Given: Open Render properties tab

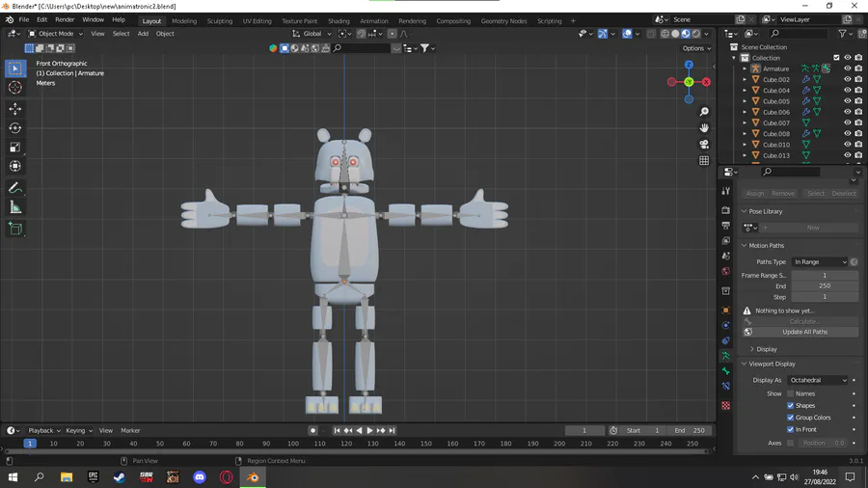Looking at the screenshot, I should (x=725, y=210).
